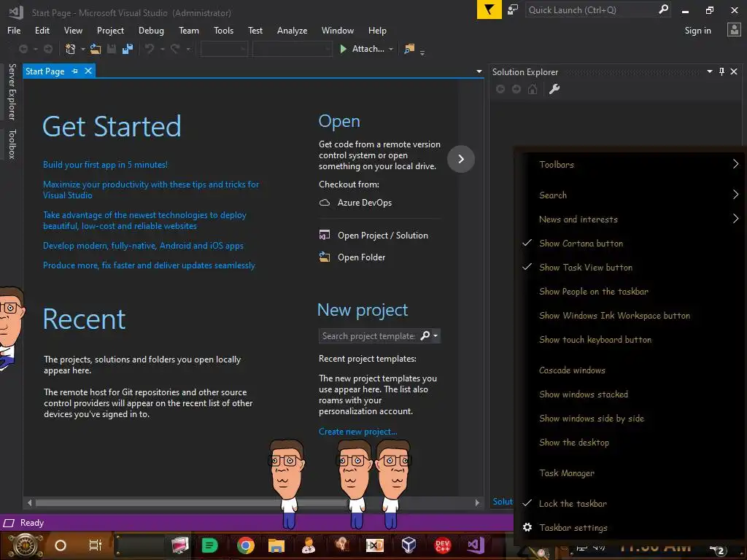Open the New Project icon dropdown arrow
The image size is (747, 560).
83,49
